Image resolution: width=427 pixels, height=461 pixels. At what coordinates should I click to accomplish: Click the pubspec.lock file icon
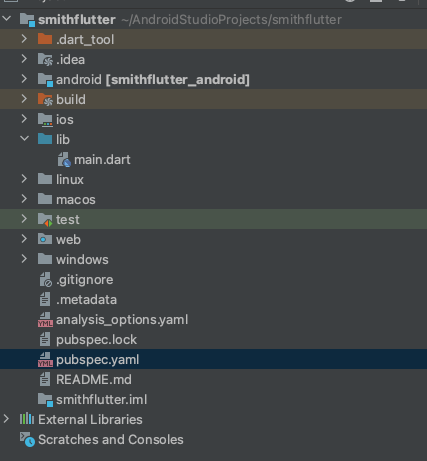coord(45,339)
